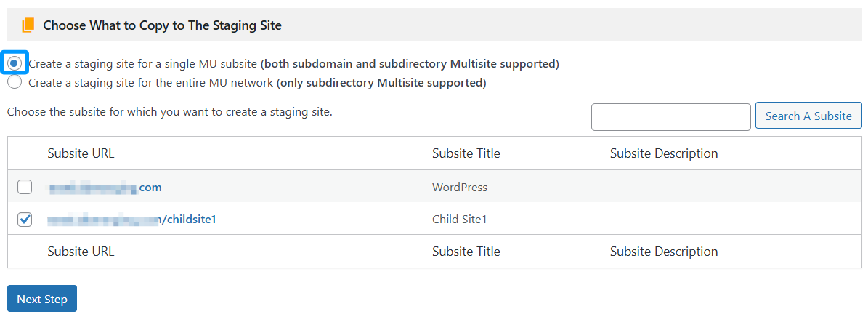Image resolution: width=868 pixels, height=333 pixels.
Task: Click the Child Site1 title cell
Action: [459, 220]
